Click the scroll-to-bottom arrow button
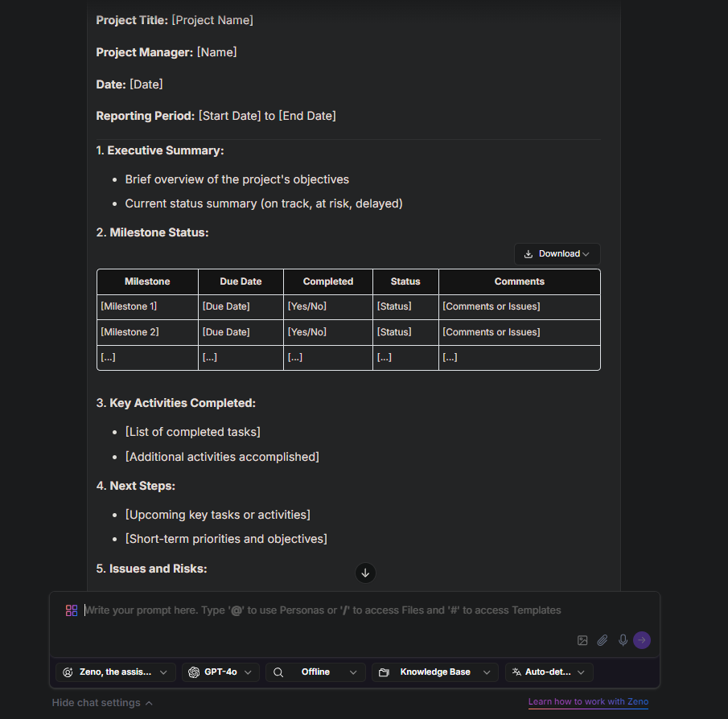The height and width of the screenshot is (719, 728). tap(365, 573)
